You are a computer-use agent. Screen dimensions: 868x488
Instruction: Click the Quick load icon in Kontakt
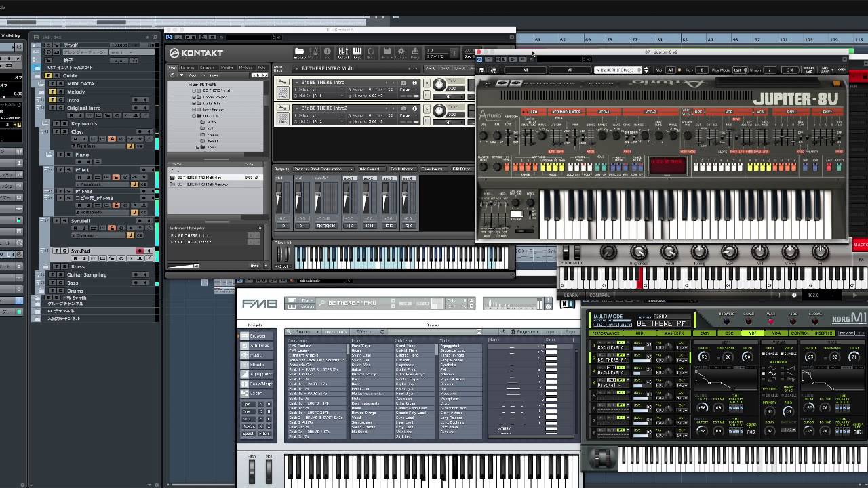point(371,52)
